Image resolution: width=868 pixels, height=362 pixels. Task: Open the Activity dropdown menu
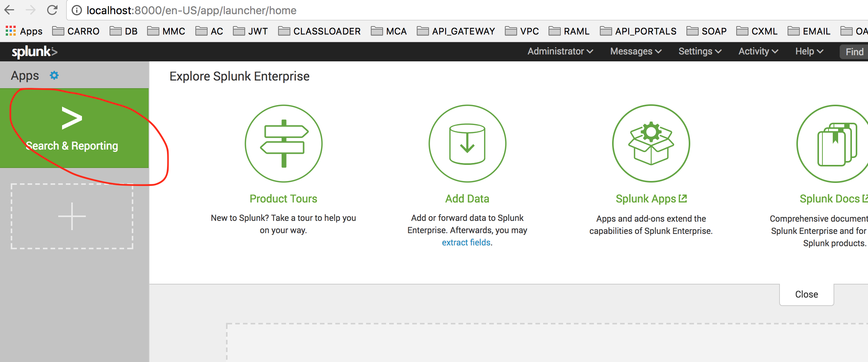pos(758,51)
